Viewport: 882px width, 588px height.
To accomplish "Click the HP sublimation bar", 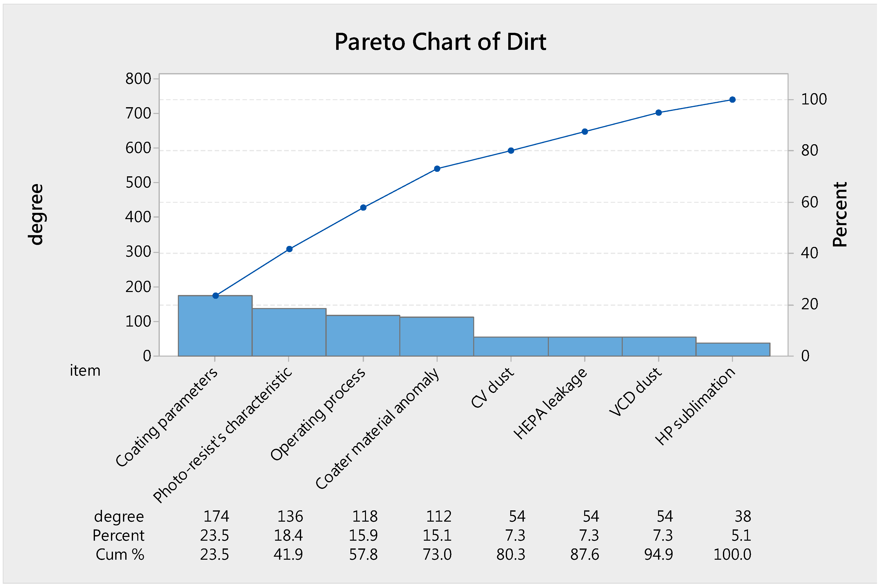I will [733, 350].
